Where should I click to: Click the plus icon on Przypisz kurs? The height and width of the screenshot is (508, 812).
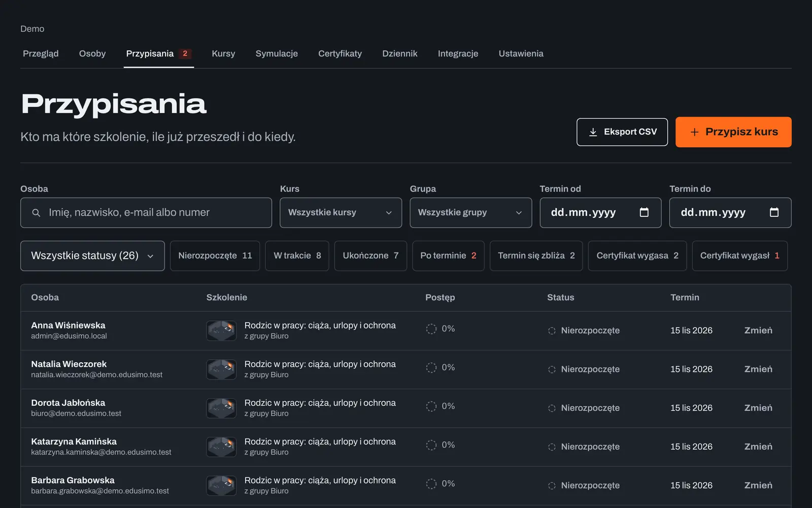click(x=695, y=132)
